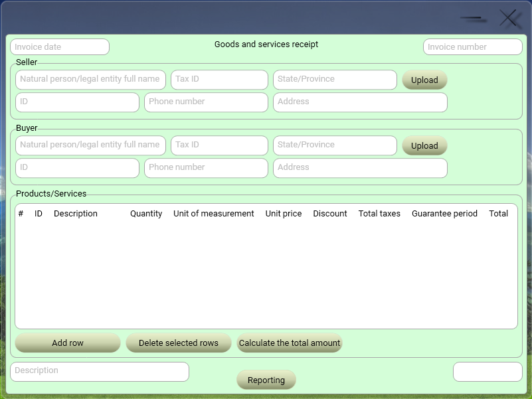Click the Buyer Phone number field
532x399 pixels.
pos(206,168)
